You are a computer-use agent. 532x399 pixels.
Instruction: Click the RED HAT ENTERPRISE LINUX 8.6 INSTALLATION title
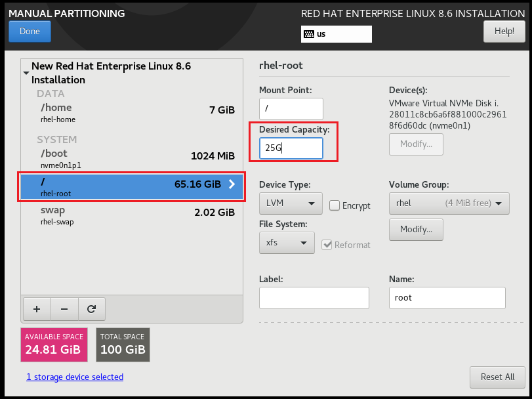413,14
